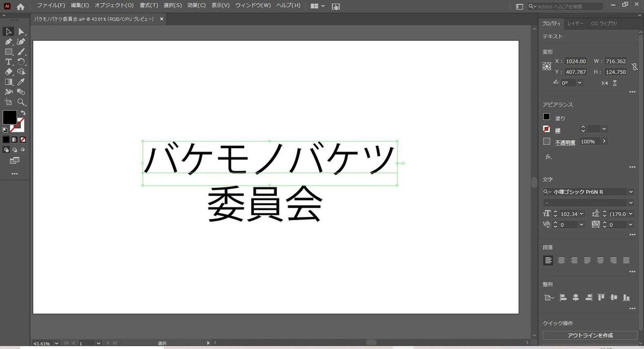Screen dimensions: 644x349
Task: Open the 書式(T) menu
Action: tap(149, 5)
